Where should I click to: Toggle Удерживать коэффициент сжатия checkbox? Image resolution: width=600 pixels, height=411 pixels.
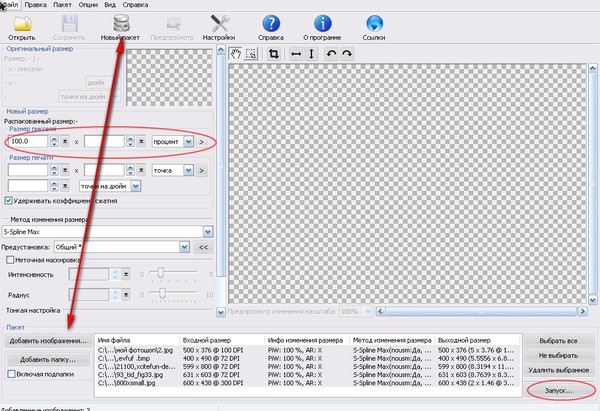(8, 201)
